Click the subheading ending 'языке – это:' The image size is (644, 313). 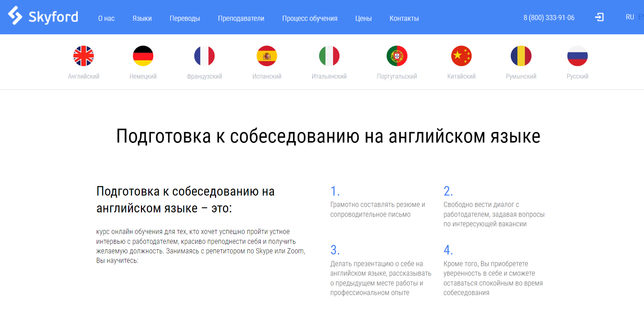click(x=185, y=200)
